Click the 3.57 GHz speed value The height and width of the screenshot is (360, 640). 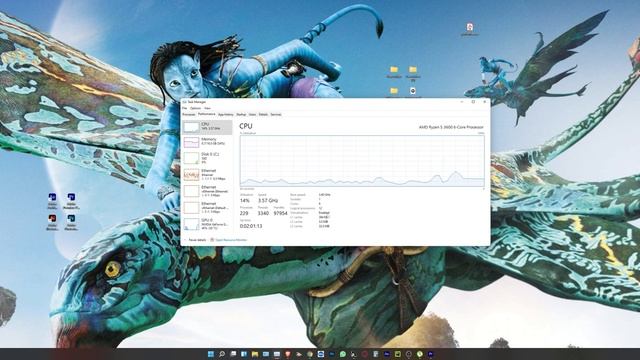[268, 200]
